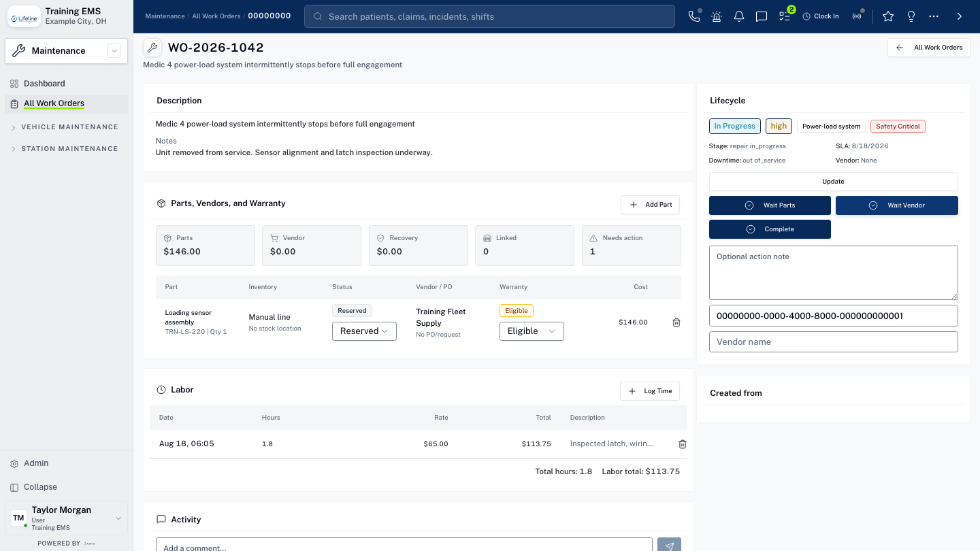Click the Inspected latch labor description
This screenshot has height=551, width=980.
coord(611,444)
